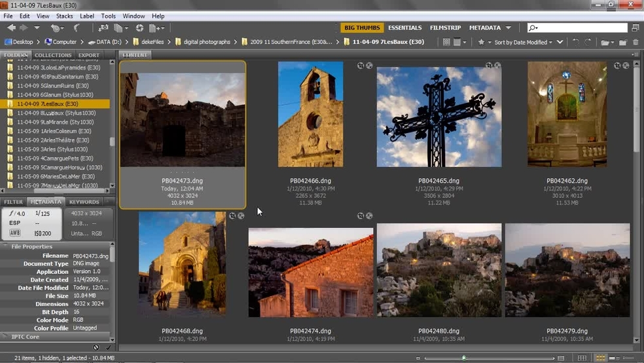The height and width of the screenshot is (363, 644).
Task: Select folder 11-05-09 4CamarguePets (E30)
Action: click(x=55, y=159)
